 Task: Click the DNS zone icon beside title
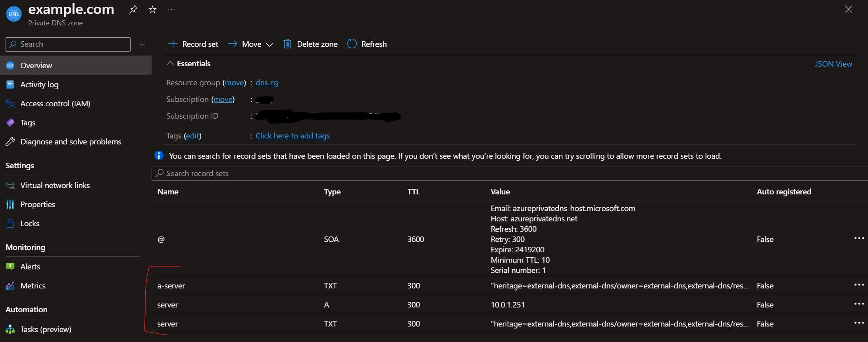pyautogui.click(x=14, y=14)
